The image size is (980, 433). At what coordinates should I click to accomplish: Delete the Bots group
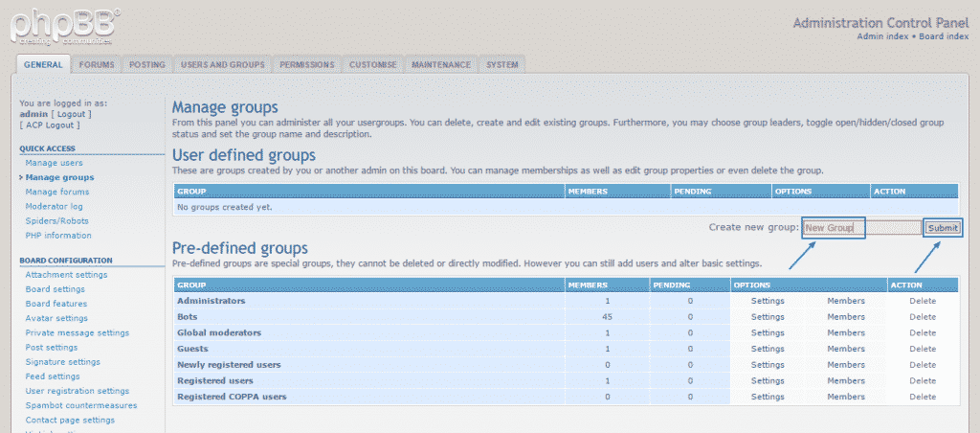[x=923, y=317]
